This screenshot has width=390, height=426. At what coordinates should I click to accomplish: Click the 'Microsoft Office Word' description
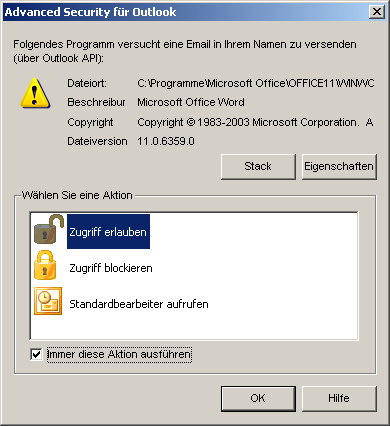pos(191,102)
